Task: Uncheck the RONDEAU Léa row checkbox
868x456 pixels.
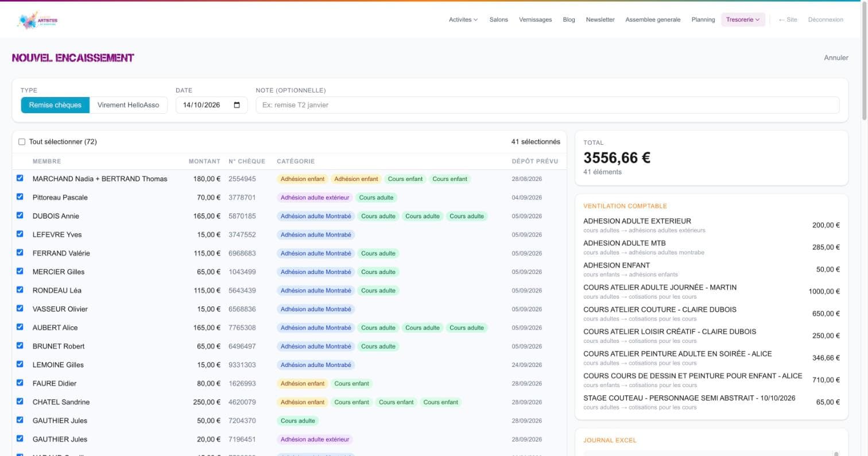Action: tap(20, 289)
